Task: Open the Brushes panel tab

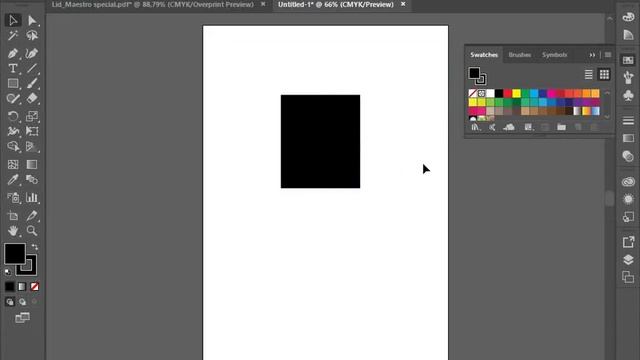Action: (x=520, y=55)
